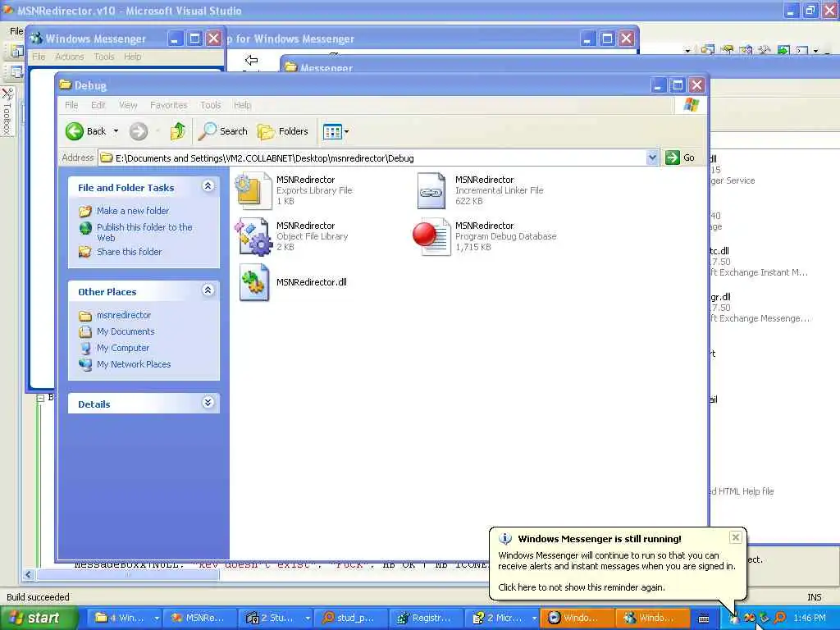Click the keyboard icon in taskbar

(704, 619)
